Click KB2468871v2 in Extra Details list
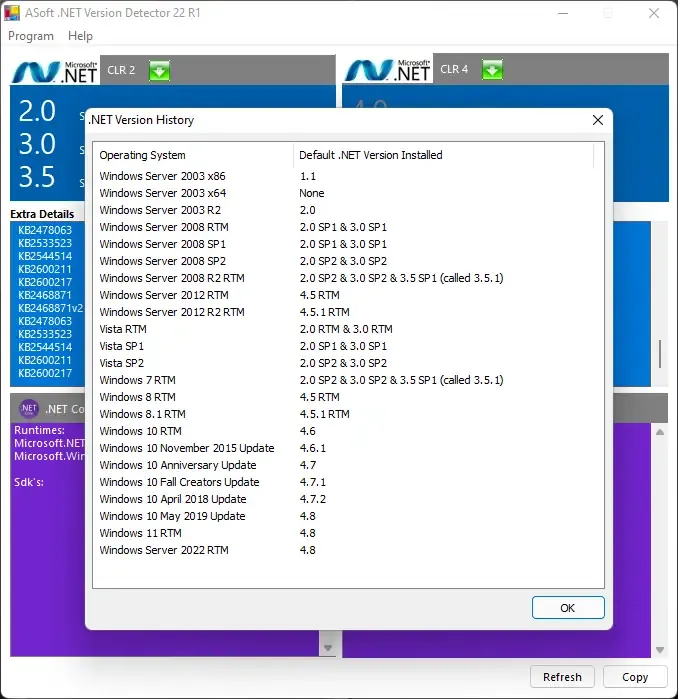This screenshot has width=678, height=699. pyautogui.click(x=50, y=308)
